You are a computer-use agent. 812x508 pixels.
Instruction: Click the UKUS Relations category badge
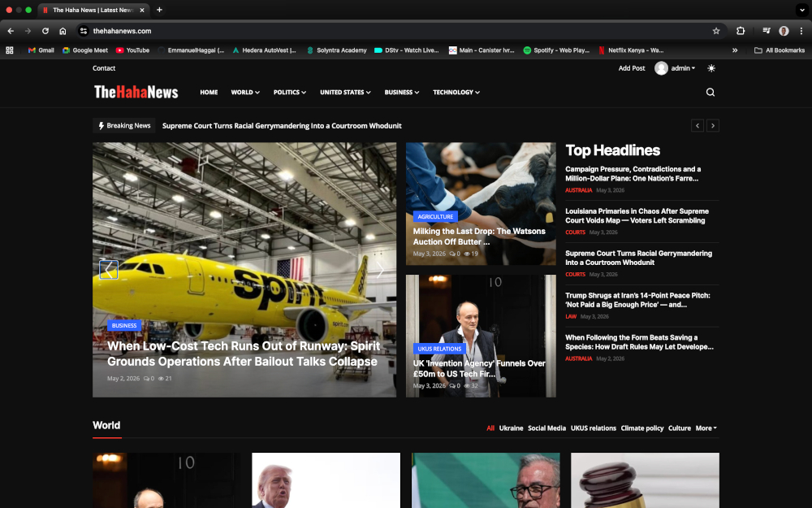(439, 349)
